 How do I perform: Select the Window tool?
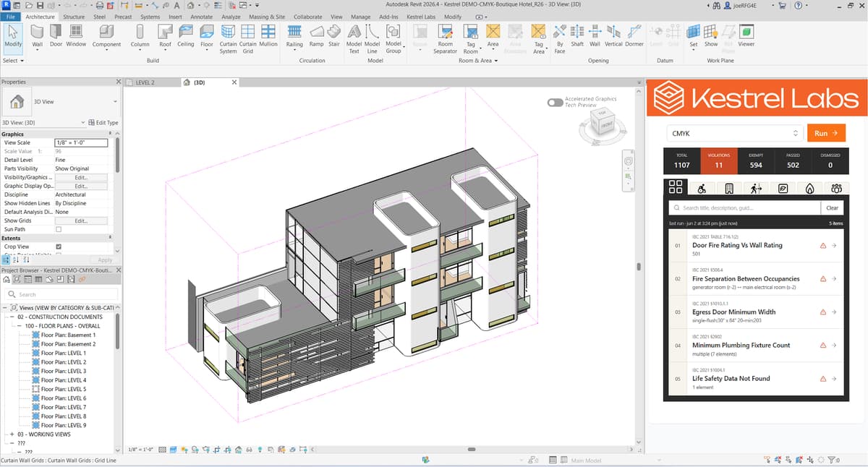[76, 35]
